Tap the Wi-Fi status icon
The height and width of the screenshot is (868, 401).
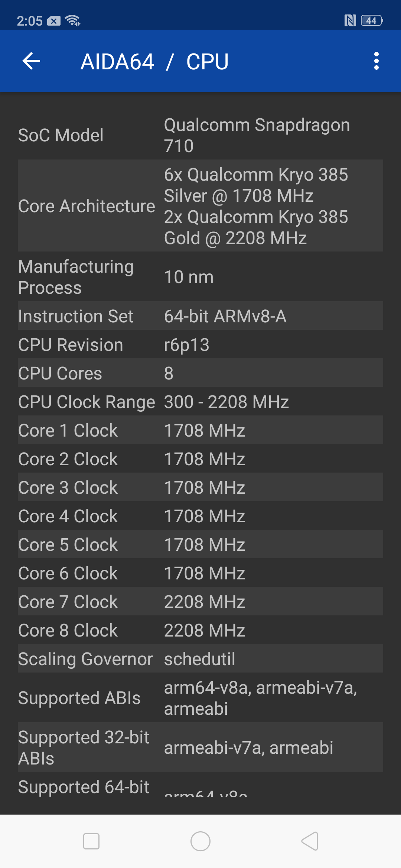pyautogui.click(x=72, y=20)
